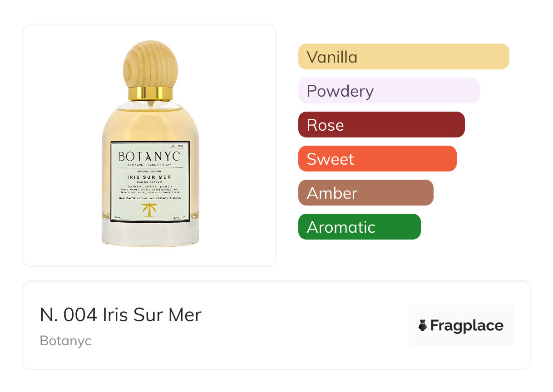553x392 pixels.
Task: Open the Botanyc brand link
Action: coord(65,341)
